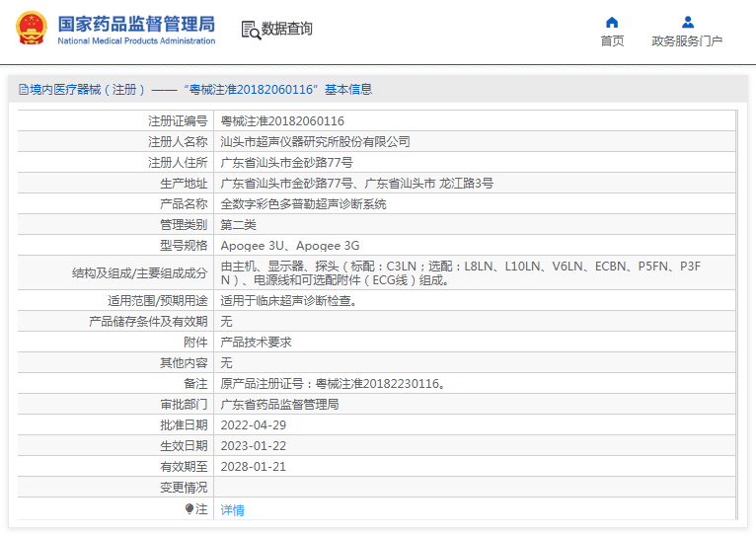Go to 首页 text link
Screen dimensions: 756x536
612,41
